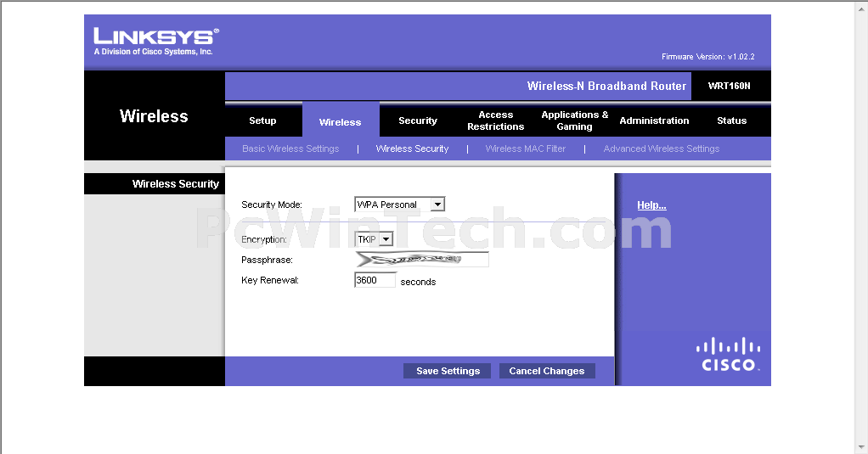Viewport: 868px width, 454px height.
Task: Click the Linksys logo
Action: (x=156, y=42)
